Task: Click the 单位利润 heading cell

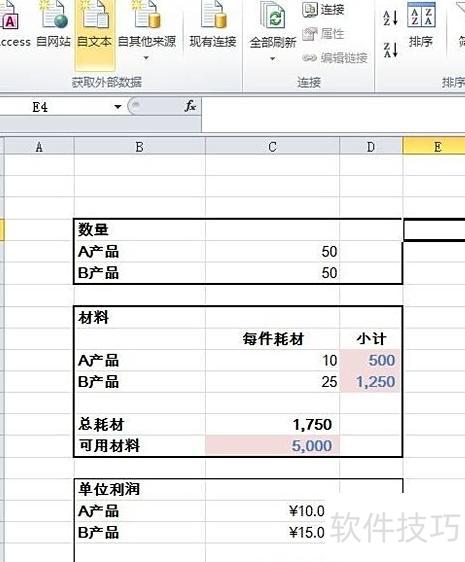Action: tap(139, 490)
